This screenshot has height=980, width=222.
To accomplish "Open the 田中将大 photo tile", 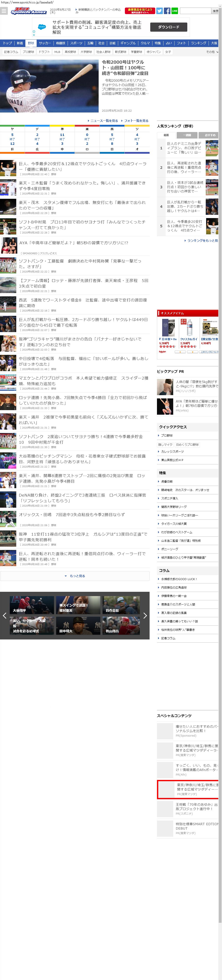I will click(78, 625).
